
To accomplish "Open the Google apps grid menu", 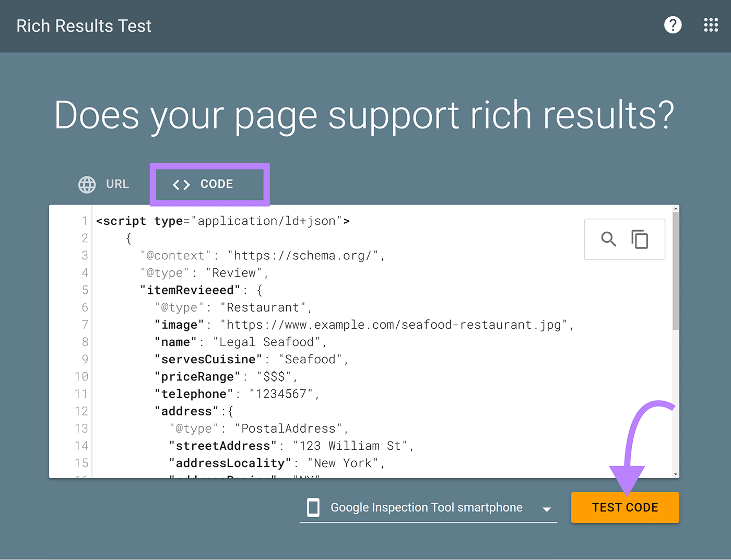I will pos(711,25).
